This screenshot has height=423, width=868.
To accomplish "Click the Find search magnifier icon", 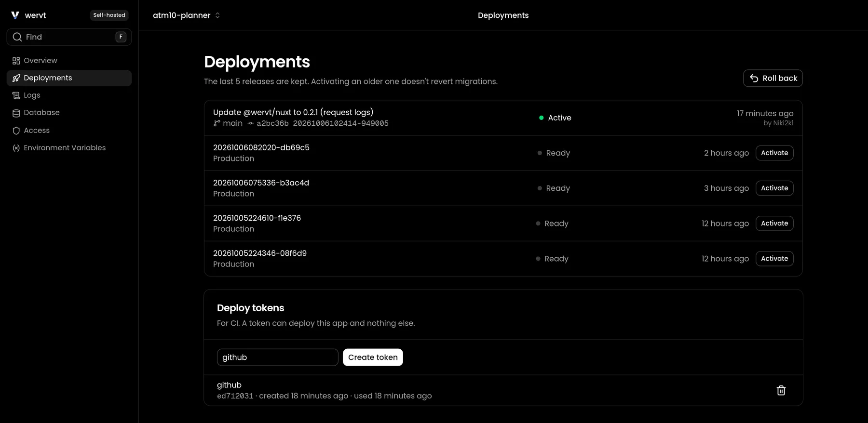I will pyautogui.click(x=17, y=37).
